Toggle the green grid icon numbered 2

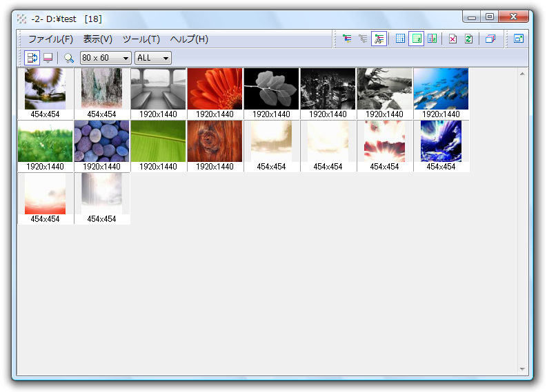point(416,39)
